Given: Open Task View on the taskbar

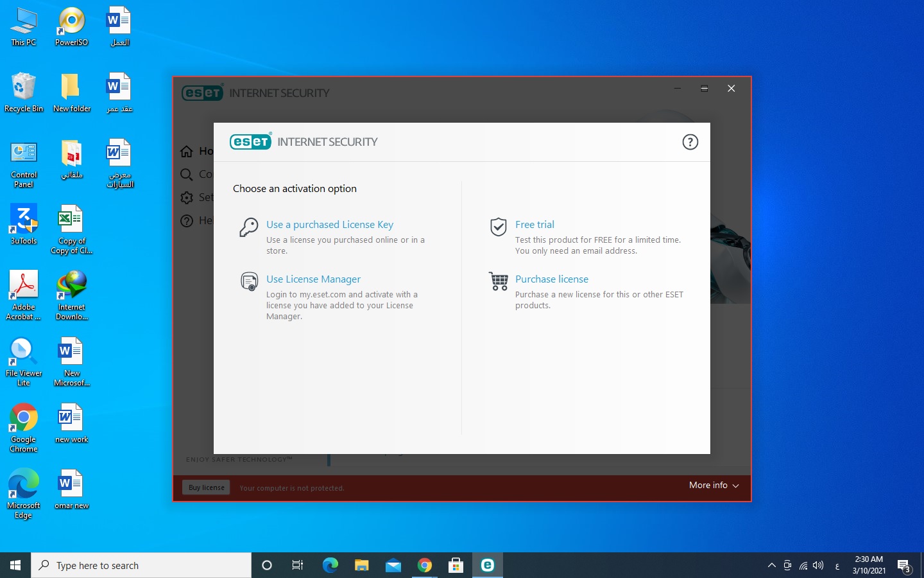Looking at the screenshot, I should click(298, 565).
